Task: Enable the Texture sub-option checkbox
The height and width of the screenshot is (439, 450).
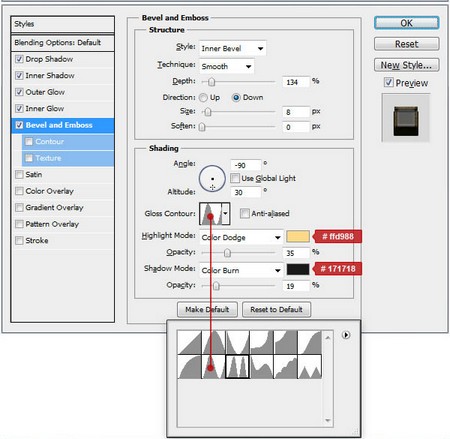Action: [29, 158]
